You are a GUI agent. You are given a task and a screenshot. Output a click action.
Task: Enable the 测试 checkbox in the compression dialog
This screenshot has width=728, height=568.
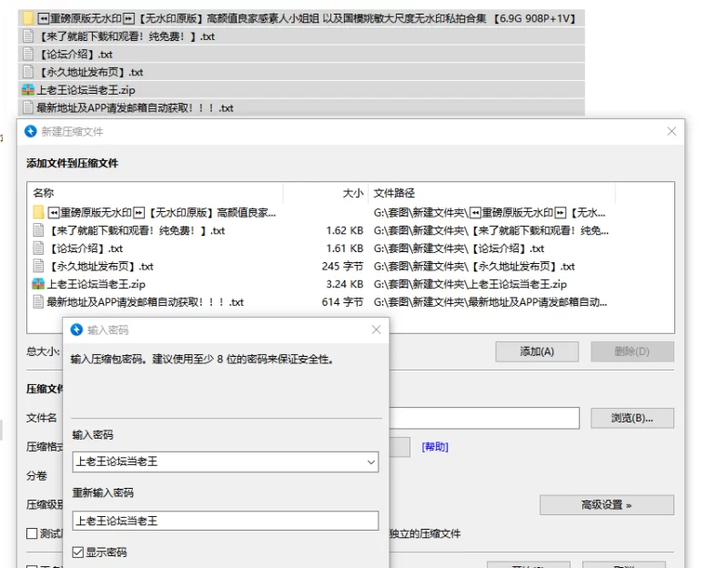tap(32, 533)
